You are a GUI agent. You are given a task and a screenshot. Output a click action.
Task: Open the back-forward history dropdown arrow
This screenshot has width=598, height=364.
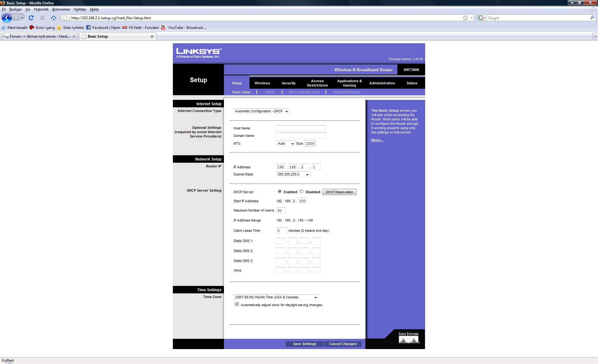pos(22,18)
